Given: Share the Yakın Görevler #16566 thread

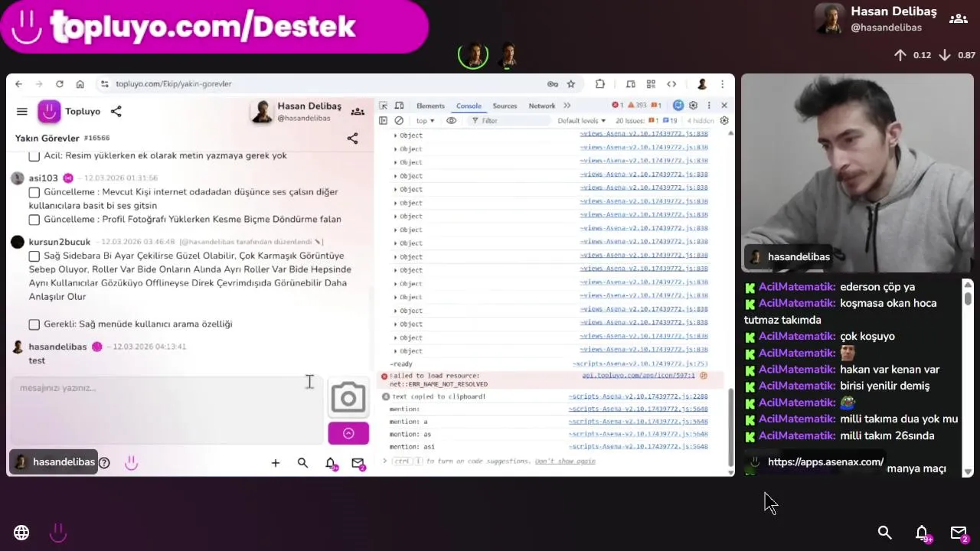Looking at the screenshot, I should 352,139.
